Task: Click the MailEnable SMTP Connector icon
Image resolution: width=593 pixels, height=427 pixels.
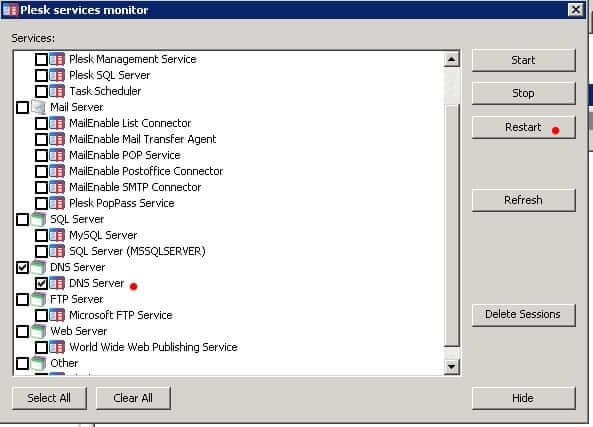Action: 57,187
